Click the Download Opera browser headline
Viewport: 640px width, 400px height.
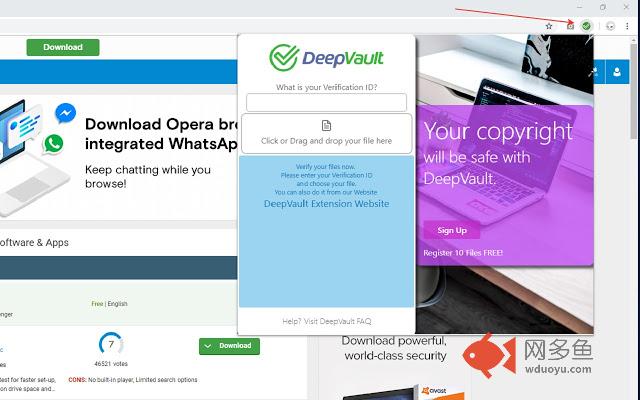161,134
